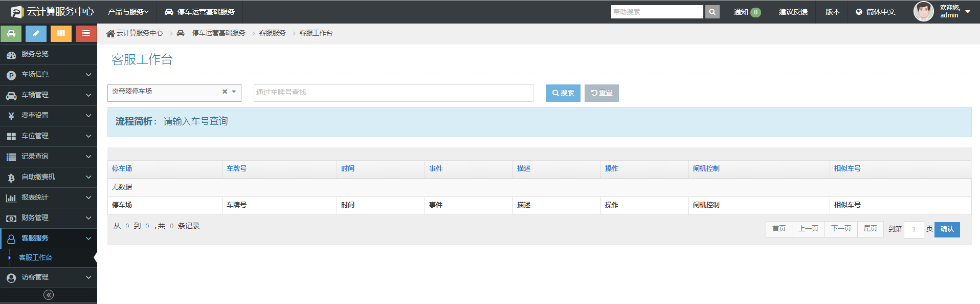Collapse sidebar with double-arrow circle icon
980x304 pixels.
point(49,295)
